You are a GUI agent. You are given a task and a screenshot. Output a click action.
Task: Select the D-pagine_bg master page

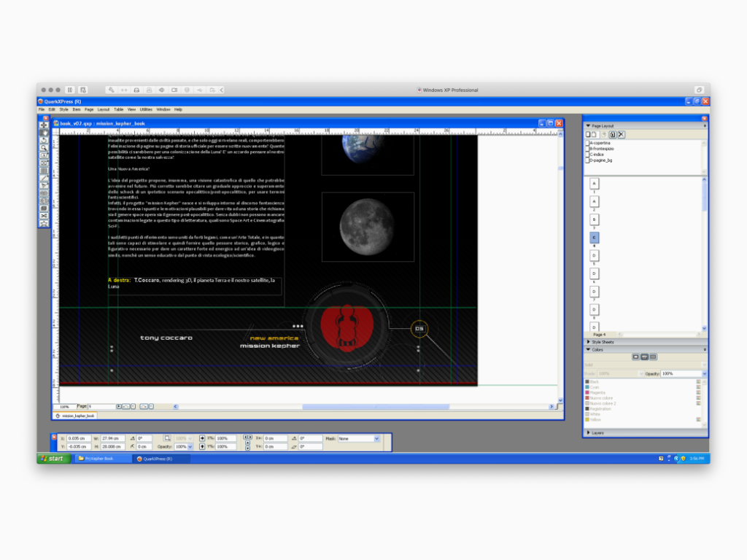click(600, 160)
